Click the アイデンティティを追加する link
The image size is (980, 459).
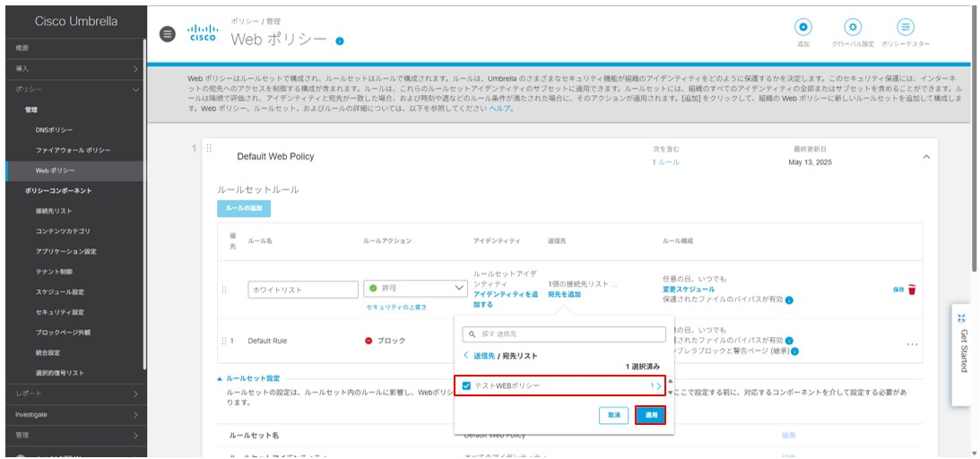[505, 299]
